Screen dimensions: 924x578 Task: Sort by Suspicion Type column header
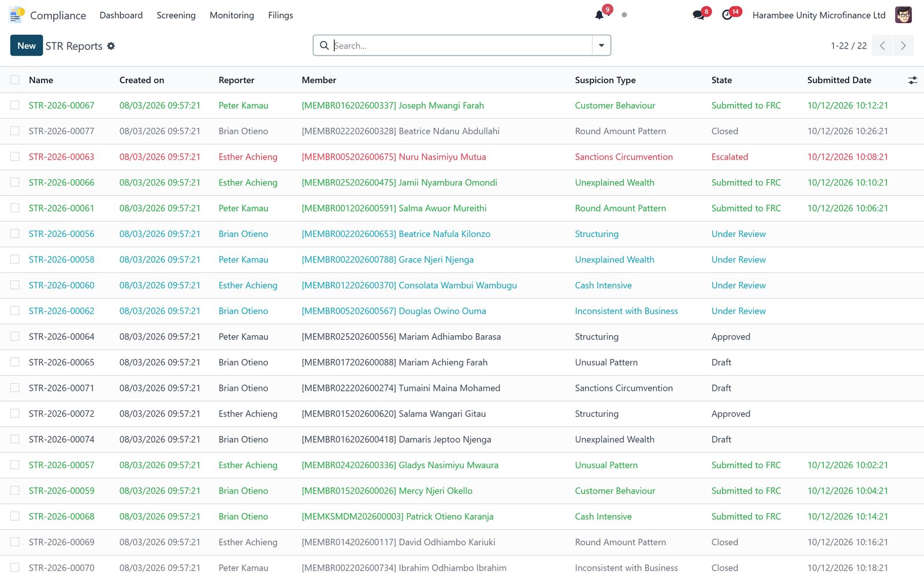605,80
